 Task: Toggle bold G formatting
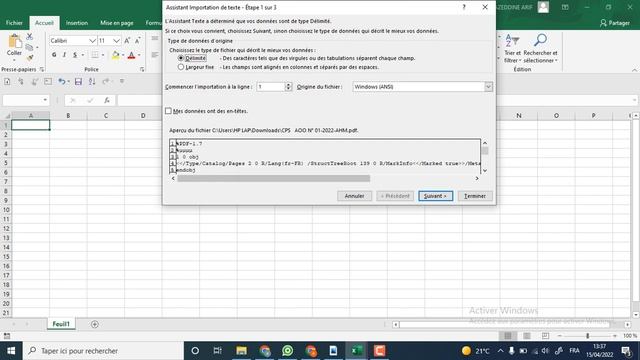click(x=54, y=55)
